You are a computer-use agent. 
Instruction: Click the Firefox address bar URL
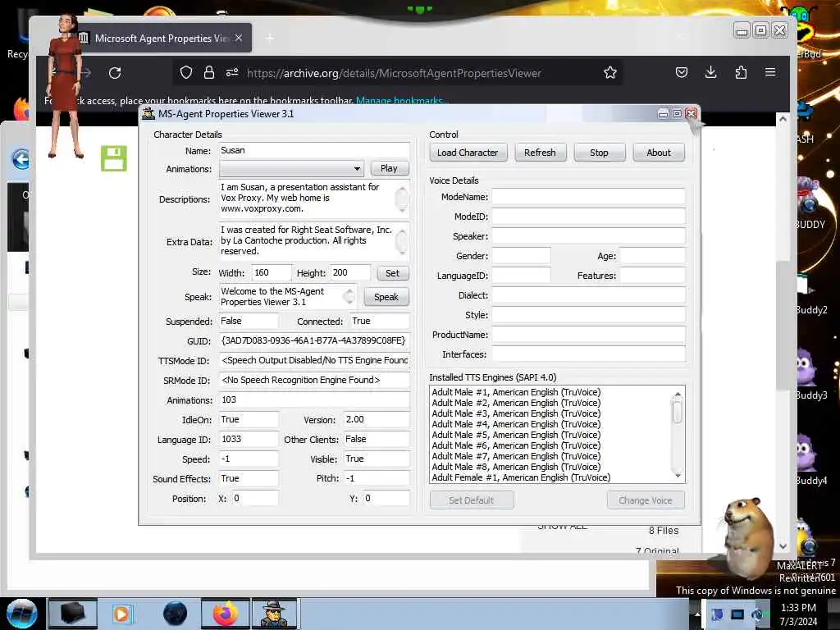point(394,73)
